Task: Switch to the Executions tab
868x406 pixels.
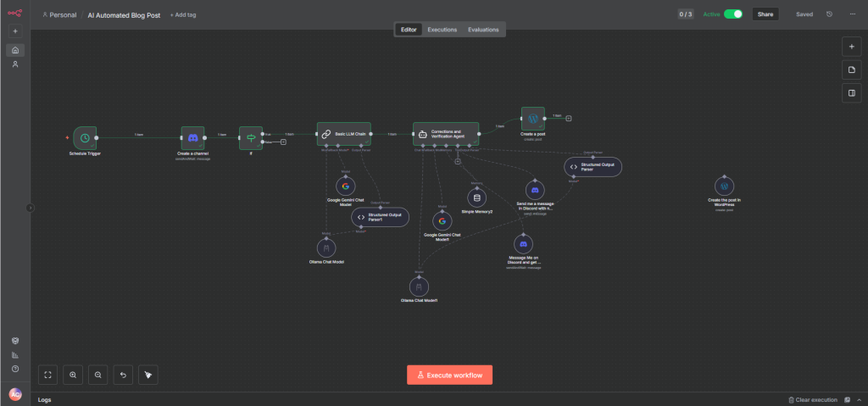Action: [x=442, y=30]
